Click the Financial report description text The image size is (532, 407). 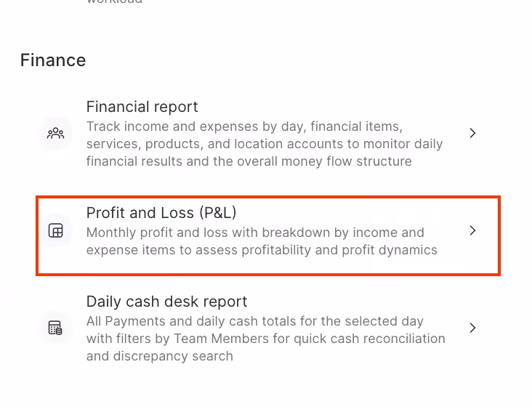265,144
